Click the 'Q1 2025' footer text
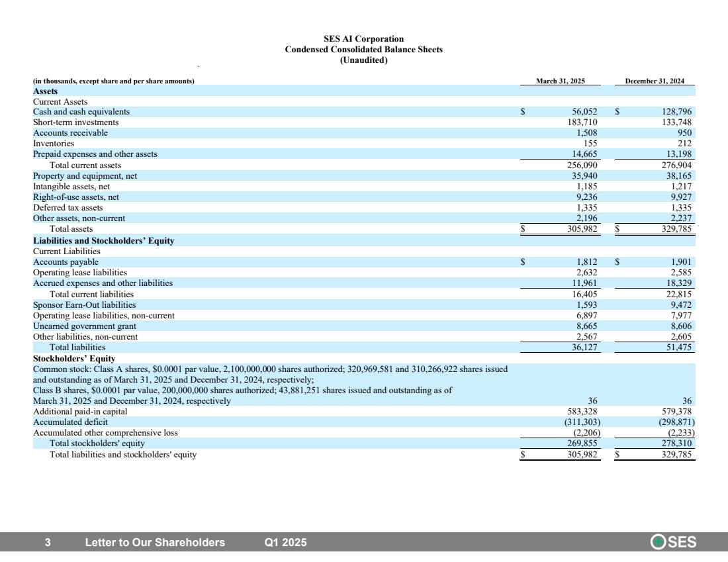The width and height of the screenshot is (728, 562). (285, 543)
